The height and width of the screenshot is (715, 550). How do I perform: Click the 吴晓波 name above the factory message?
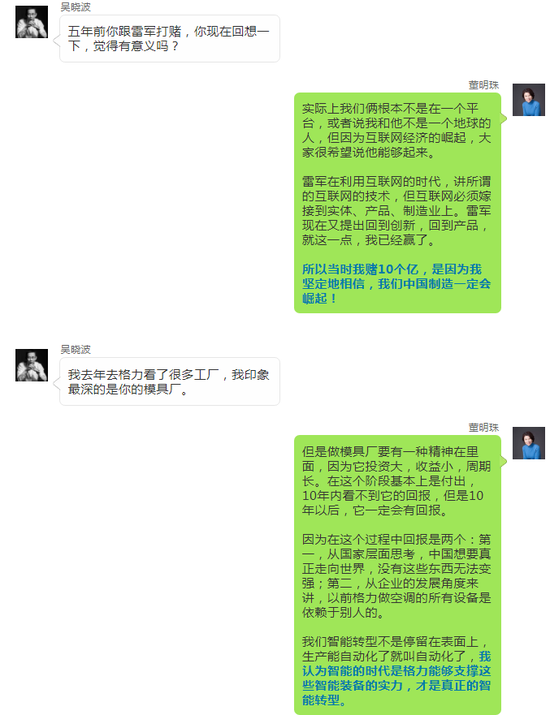(76, 349)
